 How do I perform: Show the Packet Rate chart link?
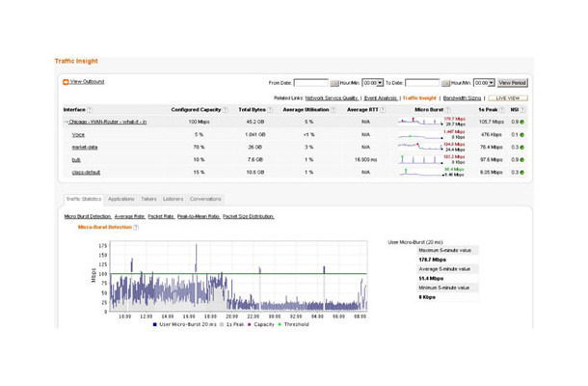pyautogui.click(x=161, y=217)
